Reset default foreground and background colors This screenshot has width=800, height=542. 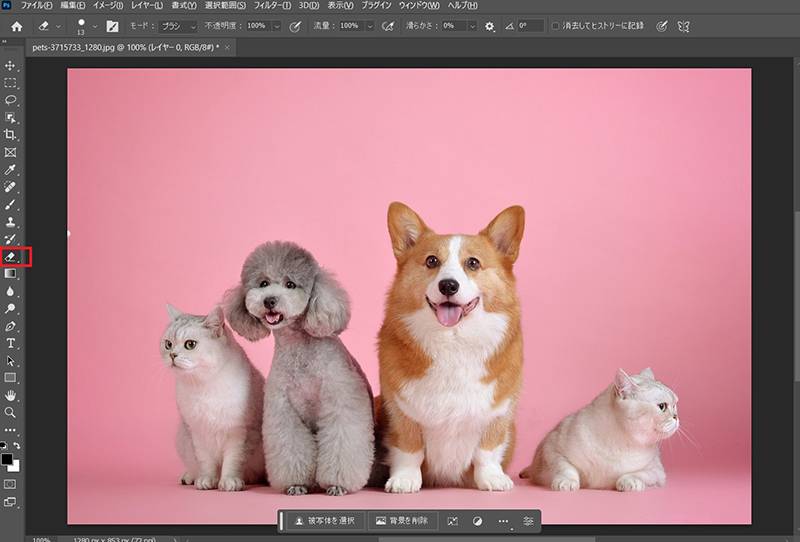pyautogui.click(x=4, y=446)
